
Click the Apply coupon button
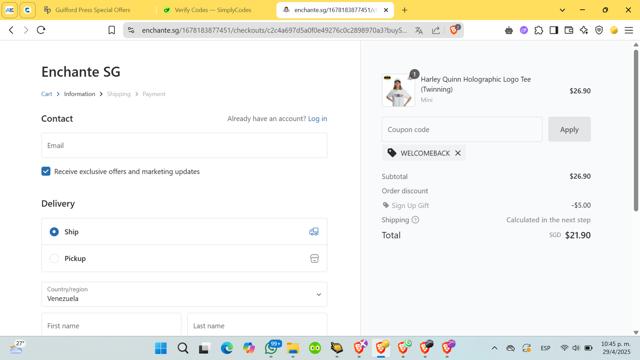click(569, 129)
